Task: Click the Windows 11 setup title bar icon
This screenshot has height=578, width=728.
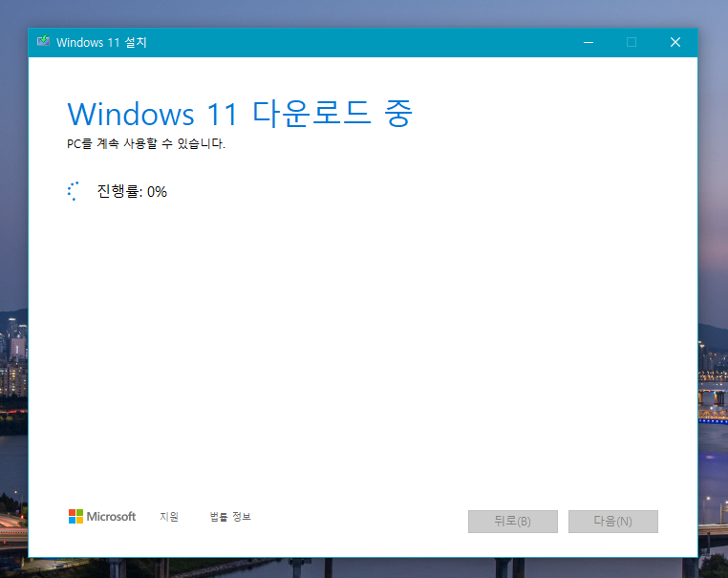Action: pos(43,41)
